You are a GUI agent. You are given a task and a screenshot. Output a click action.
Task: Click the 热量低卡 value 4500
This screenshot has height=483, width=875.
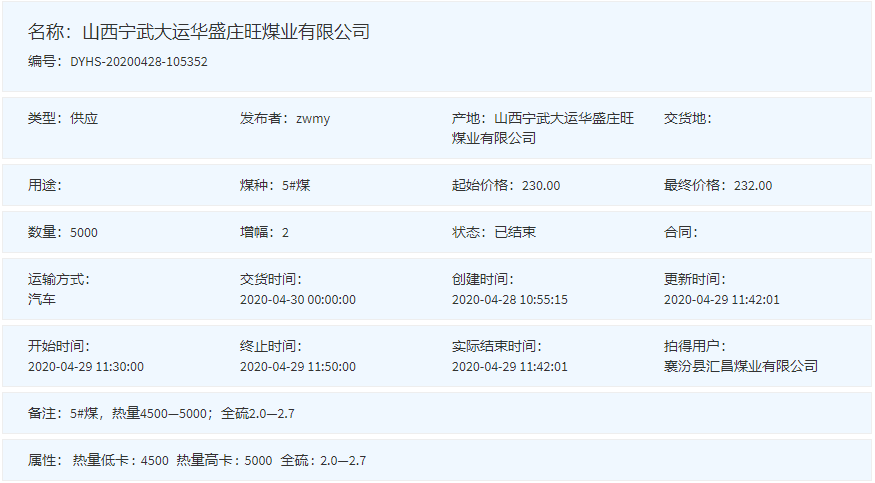155,461
